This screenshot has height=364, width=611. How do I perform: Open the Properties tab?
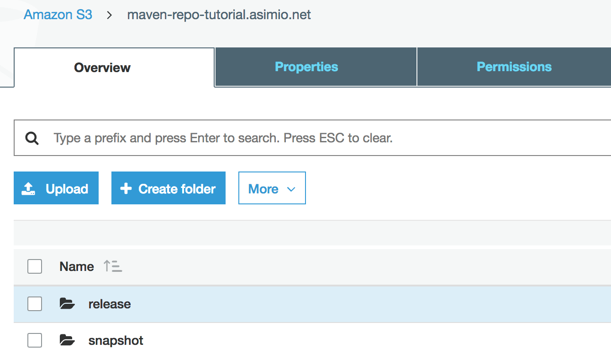[x=316, y=67]
